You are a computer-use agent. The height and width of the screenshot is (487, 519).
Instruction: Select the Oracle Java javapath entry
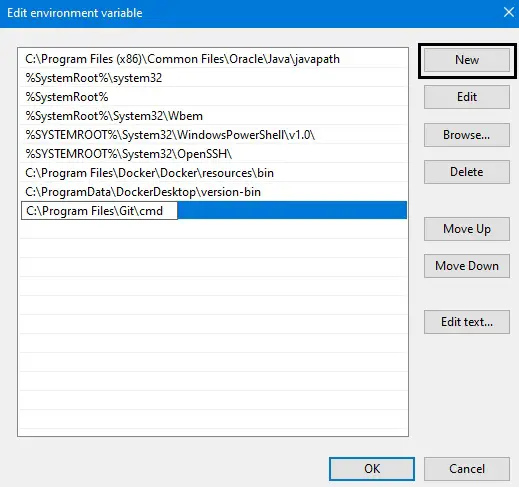pyautogui.click(x=213, y=59)
